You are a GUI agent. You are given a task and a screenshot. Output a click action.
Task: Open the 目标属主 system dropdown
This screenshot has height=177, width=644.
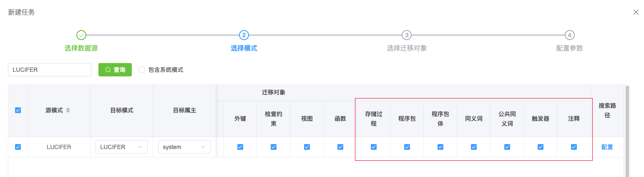coord(184,147)
